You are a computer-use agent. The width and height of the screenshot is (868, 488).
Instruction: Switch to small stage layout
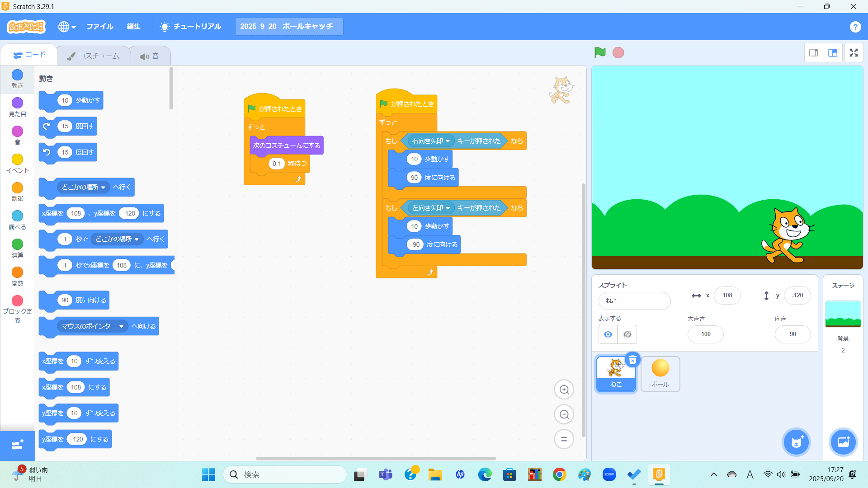coord(813,53)
